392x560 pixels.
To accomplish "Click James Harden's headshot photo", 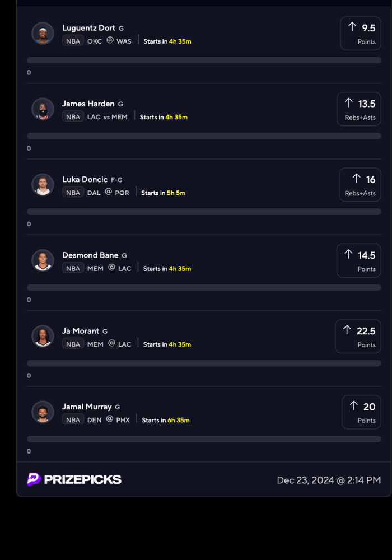I will pyautogui.click(x=43, y=109).
